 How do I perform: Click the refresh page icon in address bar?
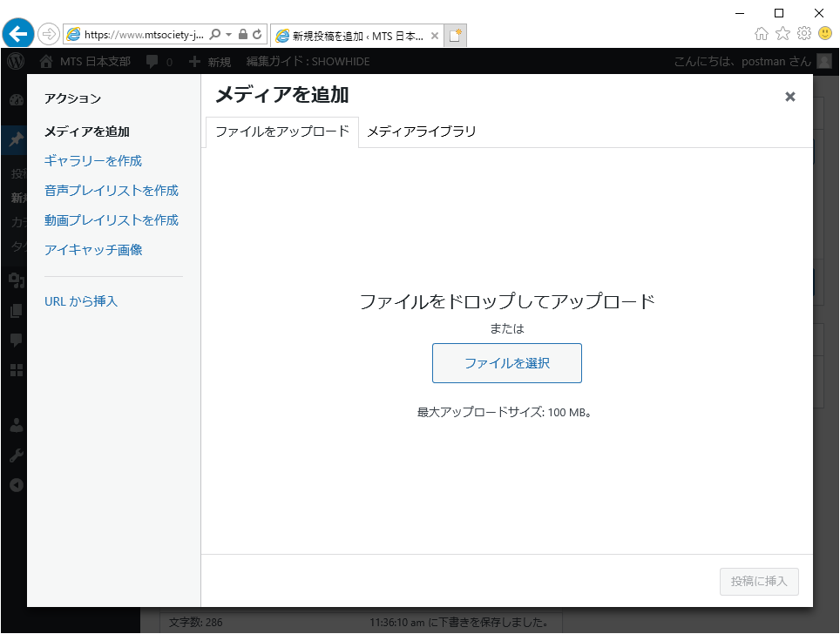pyautogui.click(x=257, y=35)
